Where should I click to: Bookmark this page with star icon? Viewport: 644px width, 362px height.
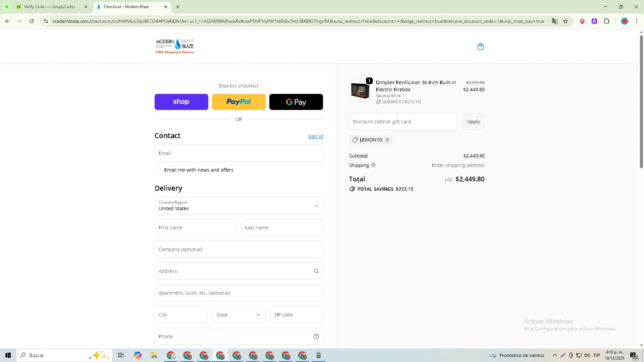(565, 21)
